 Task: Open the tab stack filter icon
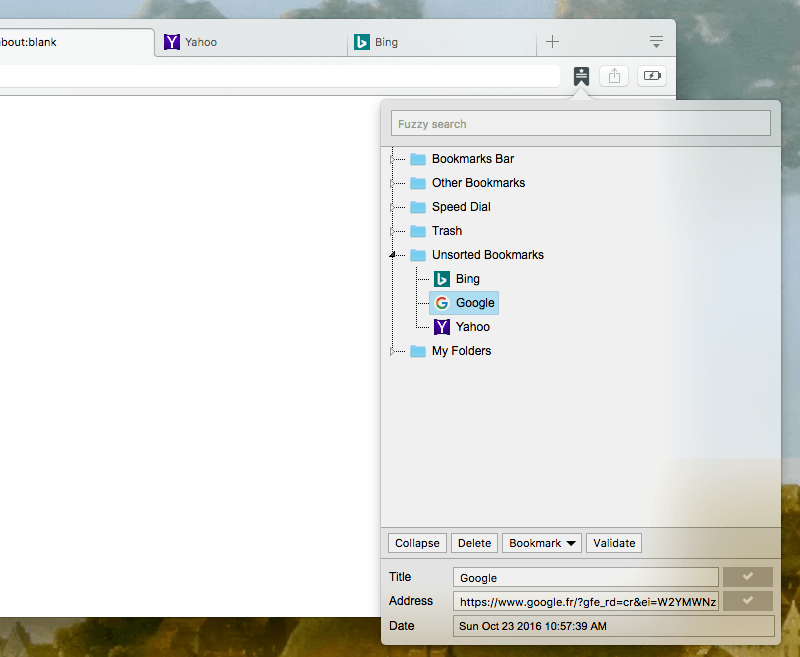pyautogui.click(x=657, y=42)
